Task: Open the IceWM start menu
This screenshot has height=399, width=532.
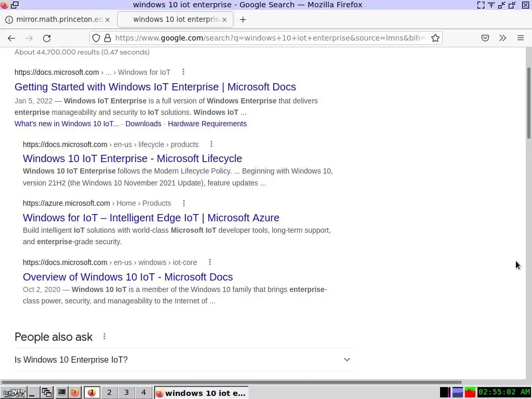Action: coord(14,393)
